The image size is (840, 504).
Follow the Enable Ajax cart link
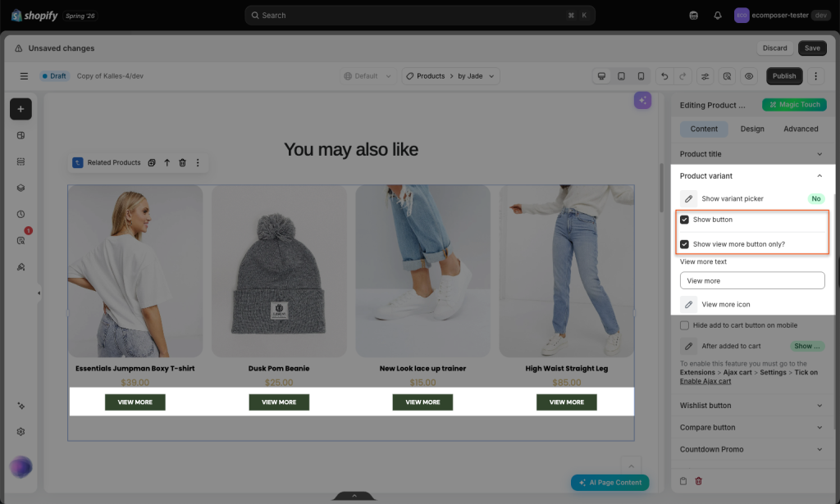tap(705, 381)
